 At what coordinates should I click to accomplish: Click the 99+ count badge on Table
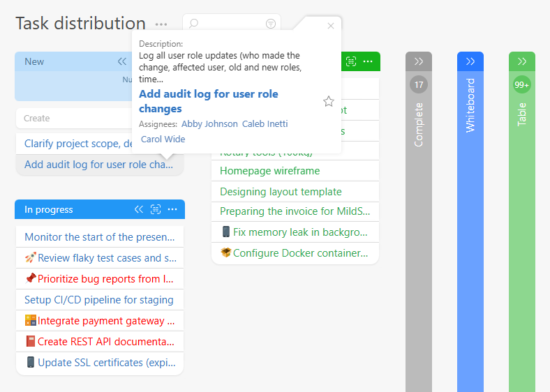click(x=522, y=85)
